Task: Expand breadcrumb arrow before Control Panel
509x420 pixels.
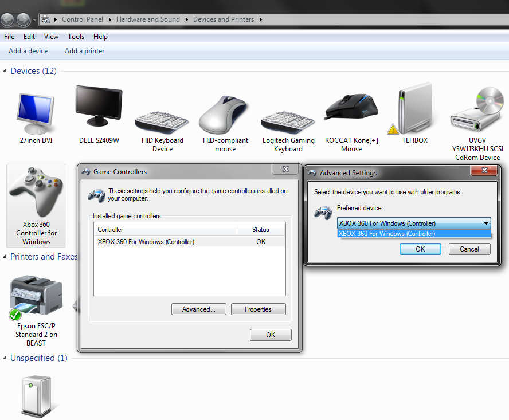Action: point(56,20)
